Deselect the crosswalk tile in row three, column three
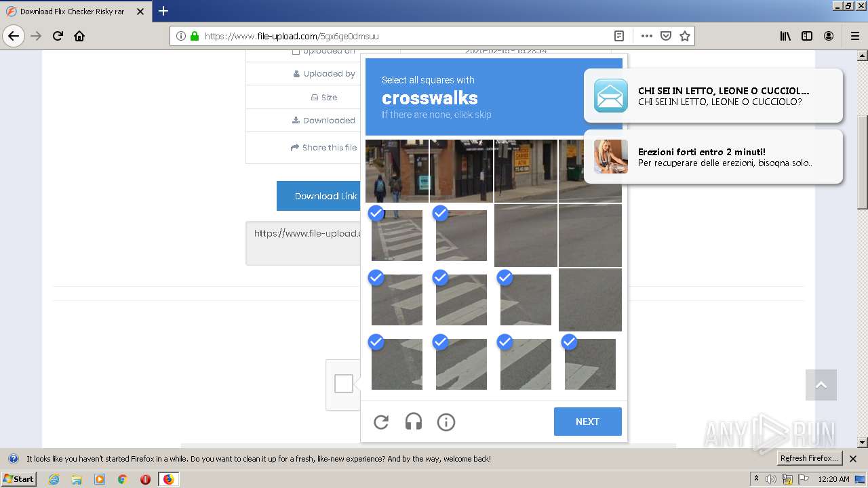The width and height of the screenshot is (868, 488). click(x=526, y=300)
